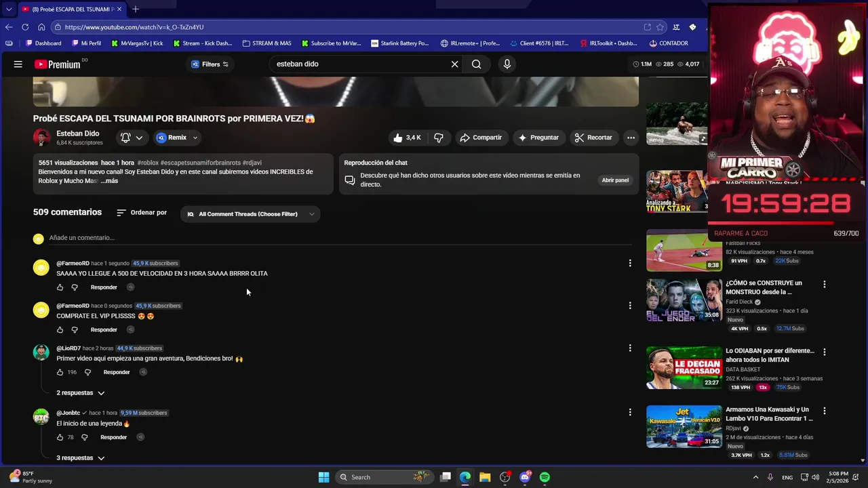Like the @Jonbtc comment

click(x=60, y=437)
